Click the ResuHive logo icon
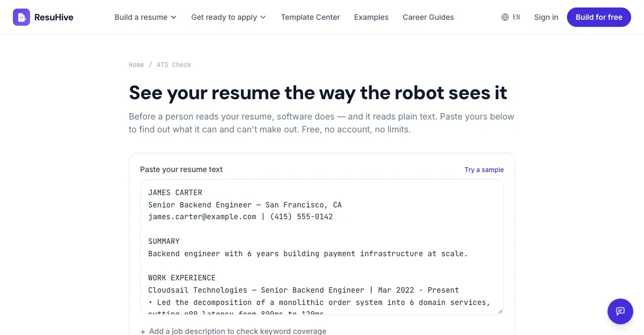644x335 pixels. coord(21,17)
